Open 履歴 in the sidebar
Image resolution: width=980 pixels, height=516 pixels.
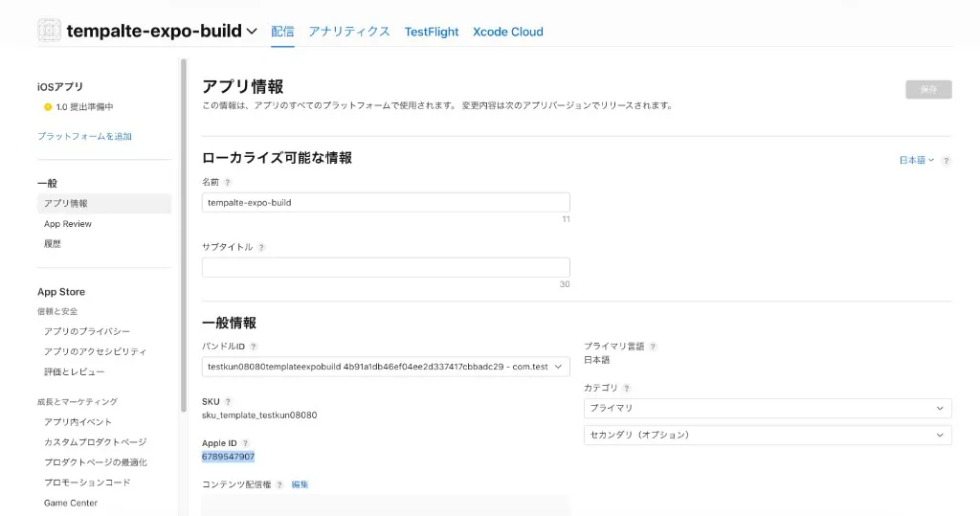pyautogui.click(x=53, y=244)
